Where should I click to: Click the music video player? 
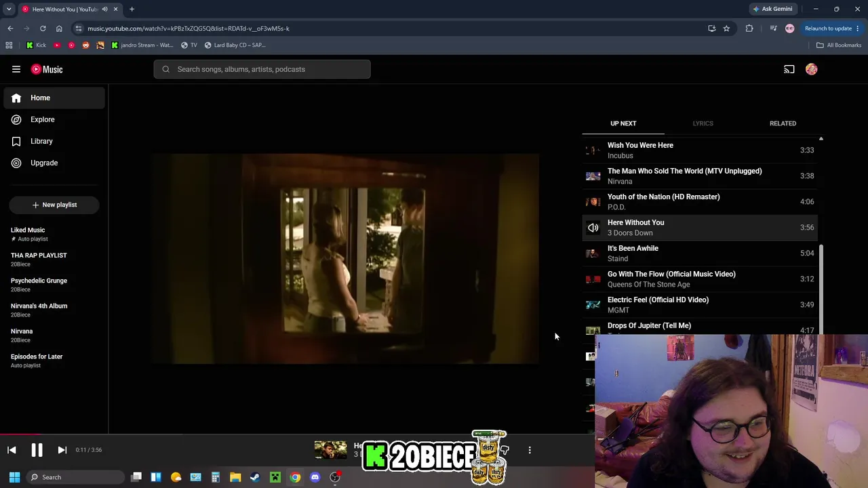345,259
